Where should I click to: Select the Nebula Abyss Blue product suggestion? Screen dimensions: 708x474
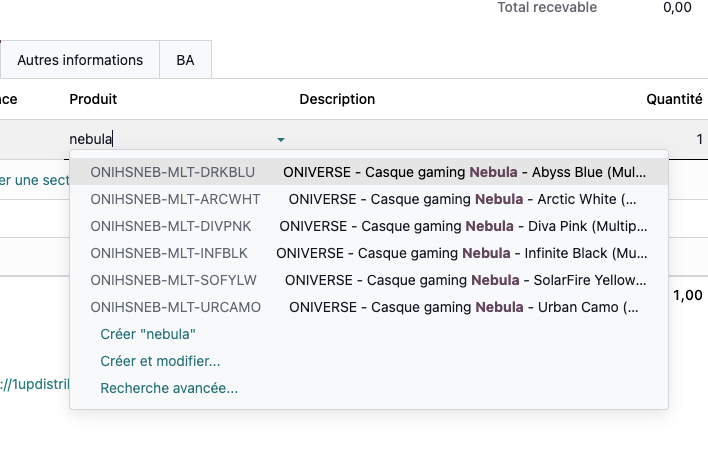(369, 172)
